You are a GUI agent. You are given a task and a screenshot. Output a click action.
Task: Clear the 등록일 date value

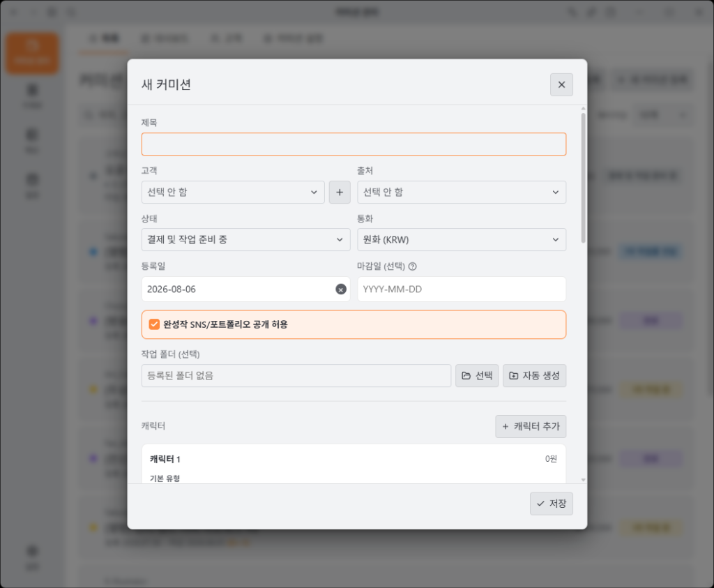(x=340, y=289)
